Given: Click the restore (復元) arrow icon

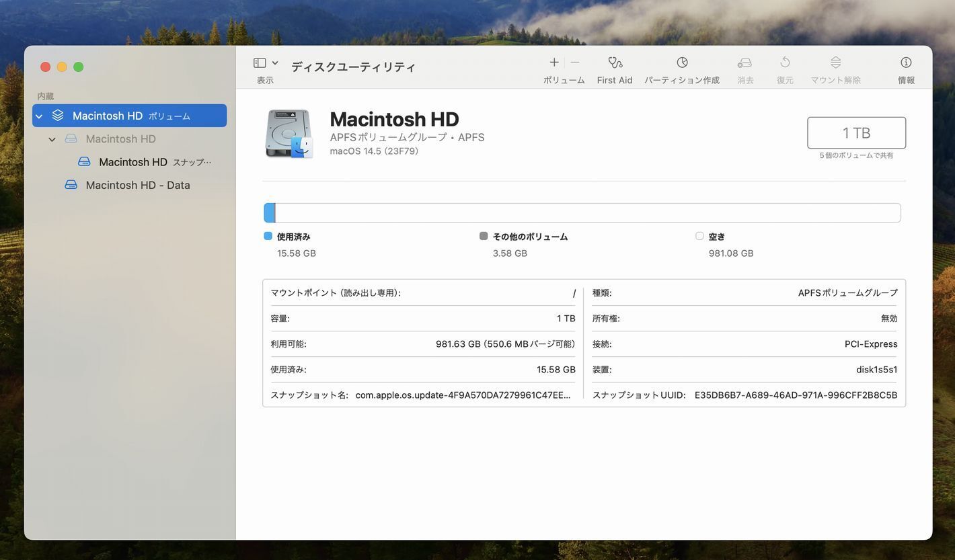Looking at the screenshot, I should 785,63.
